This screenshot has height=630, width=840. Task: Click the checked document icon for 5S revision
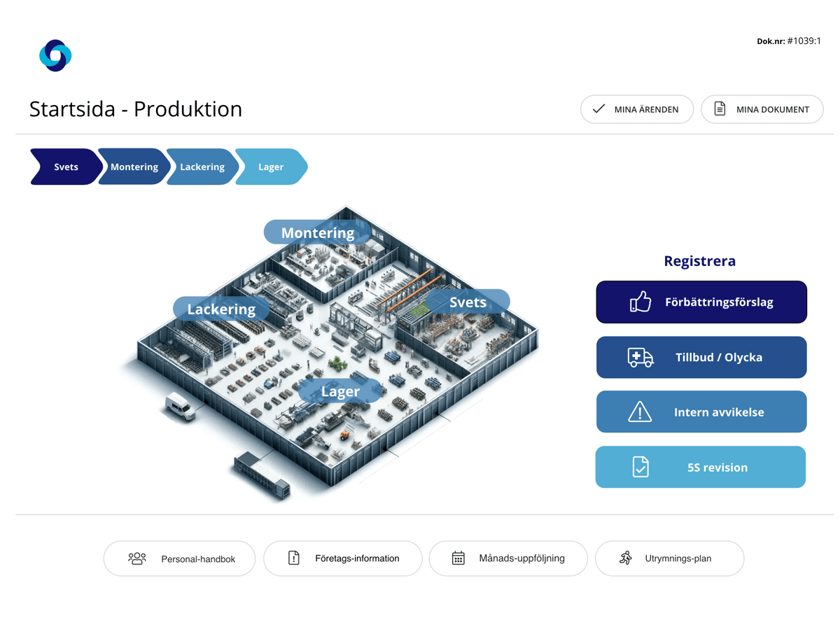click(640, 467)
